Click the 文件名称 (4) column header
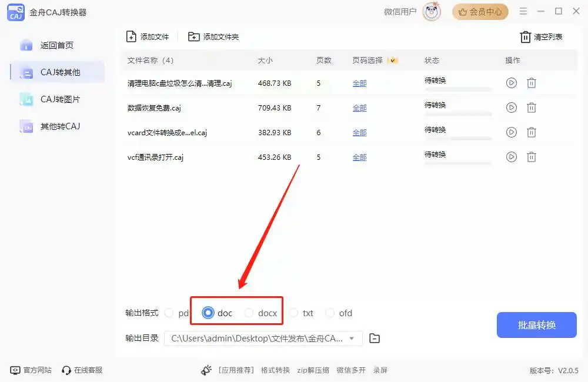This screenshot has width=588, height=382. click(151, 61)
